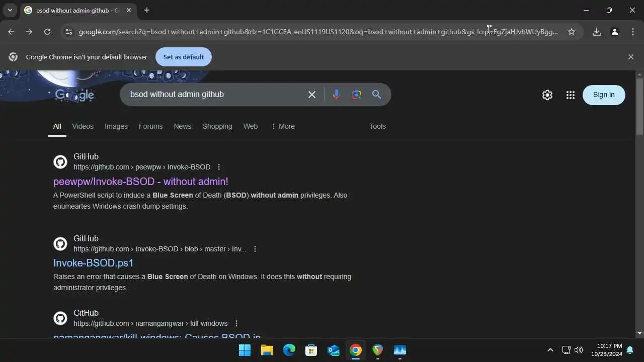This screenshot has width=644, height=362.
Task: Open the Windows Start menu
Action: click(245, 350)
